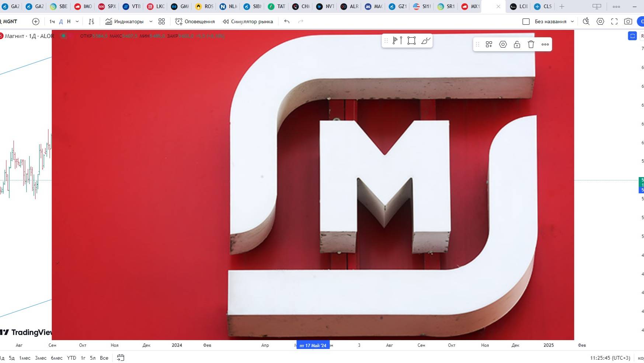This screenshot has height=363, width=644.
Task: Set date range to 3мес
Action: [41, 358]
